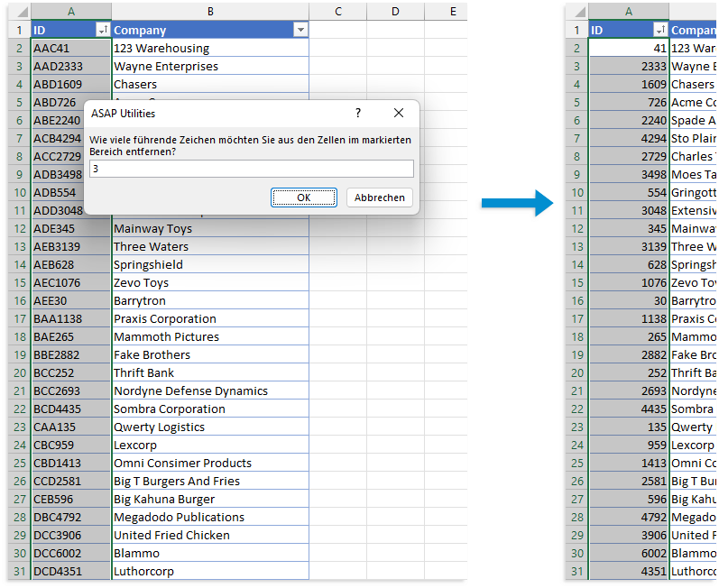Select-all corner triangle of the left sheet
The width and height of the screenshot is (719, 588).
pyautogui.click(x=19, y=12)
